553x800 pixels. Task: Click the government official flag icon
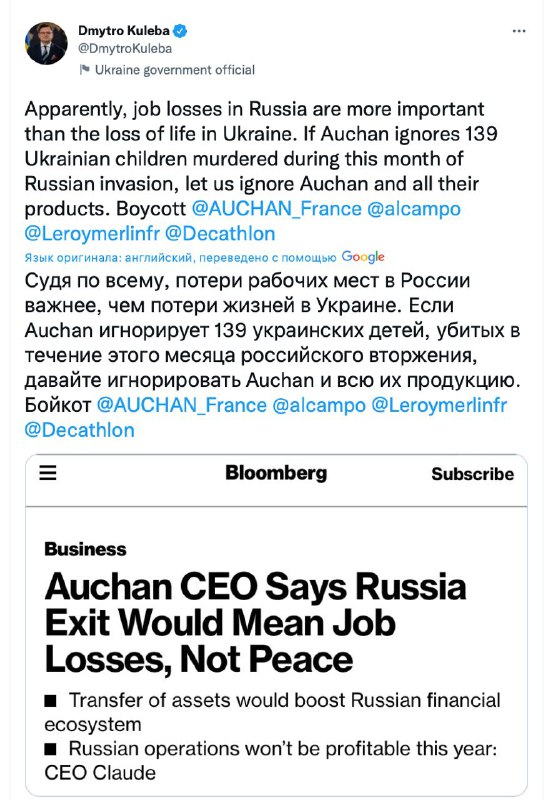click(x=84, y=70)
